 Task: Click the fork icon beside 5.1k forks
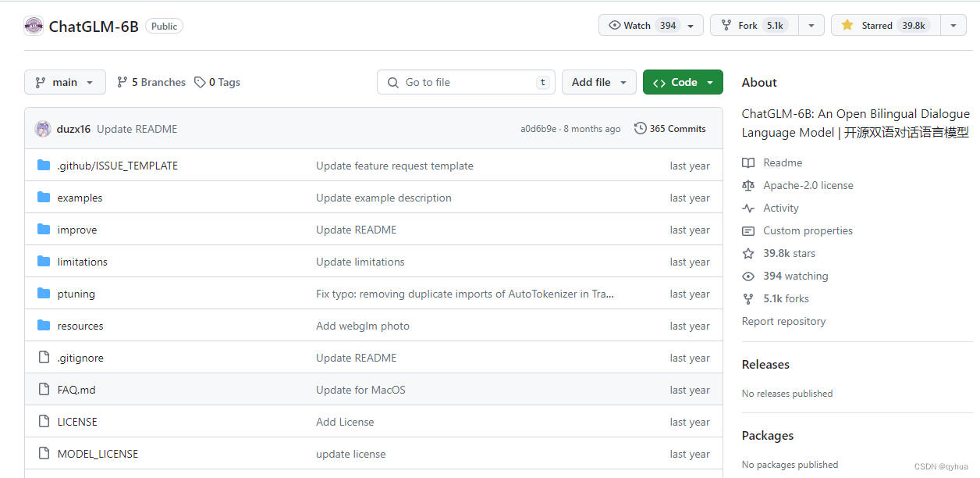pos(748,298)
